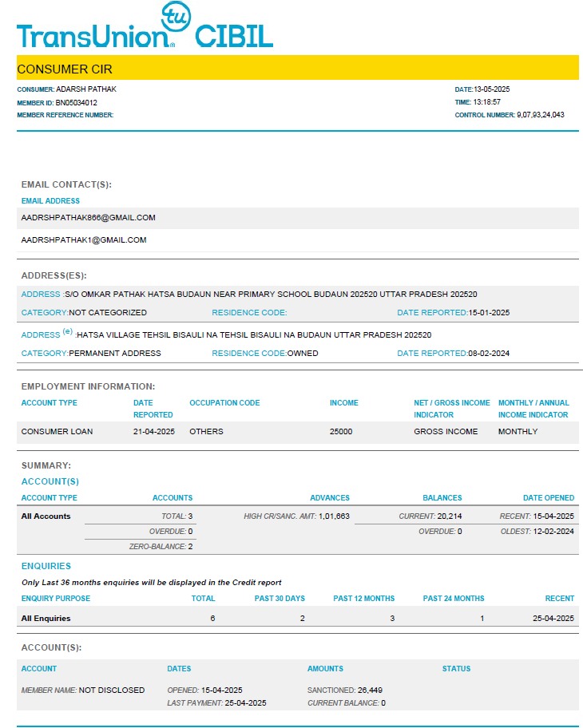Select control number 9,07,93,24,043
583x728 pixels.
540,115
